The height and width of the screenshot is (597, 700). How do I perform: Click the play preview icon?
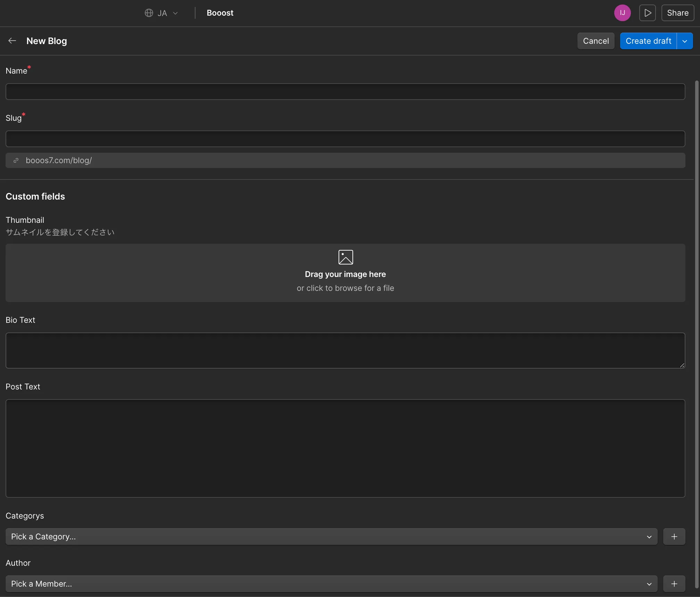coord(647,13)
